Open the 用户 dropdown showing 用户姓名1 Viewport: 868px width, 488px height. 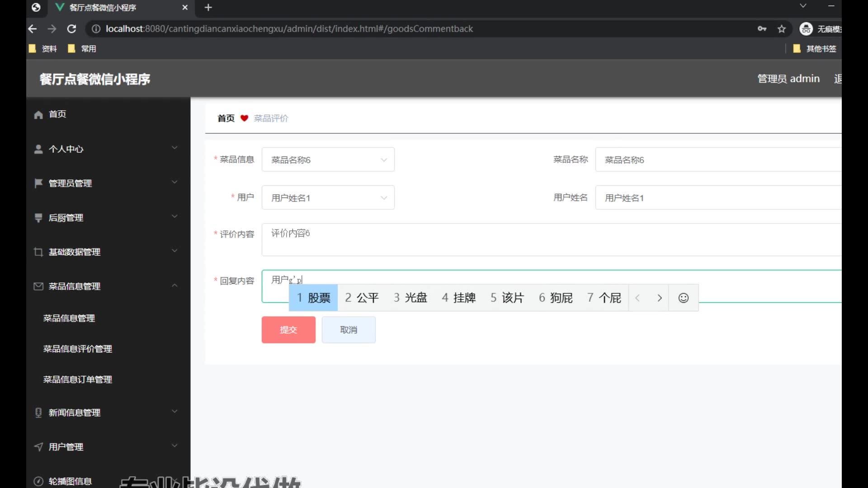[x=328, y=198]
